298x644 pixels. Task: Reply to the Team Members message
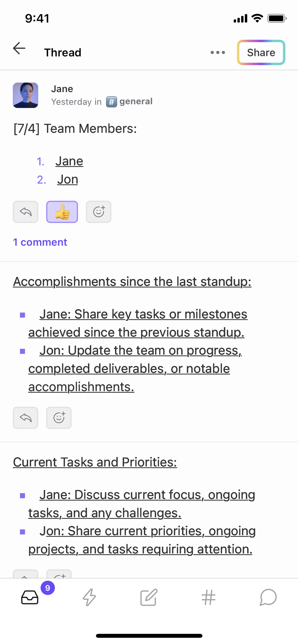[x=26, y=212]
